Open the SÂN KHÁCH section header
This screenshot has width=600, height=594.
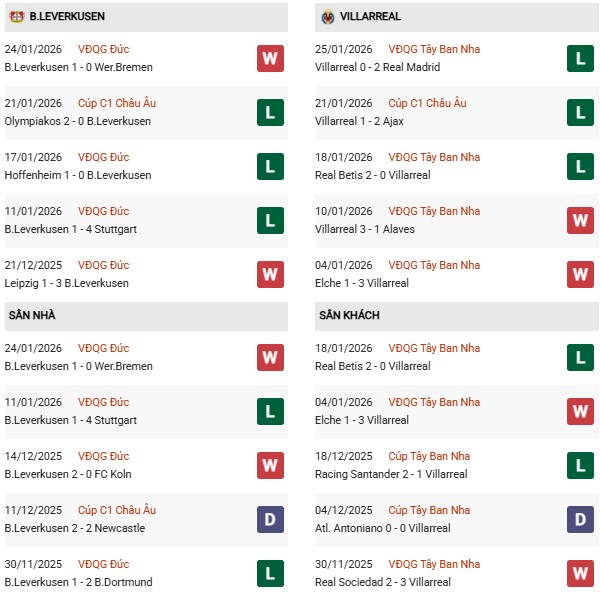pyautogui.click(x=350, y=316)
